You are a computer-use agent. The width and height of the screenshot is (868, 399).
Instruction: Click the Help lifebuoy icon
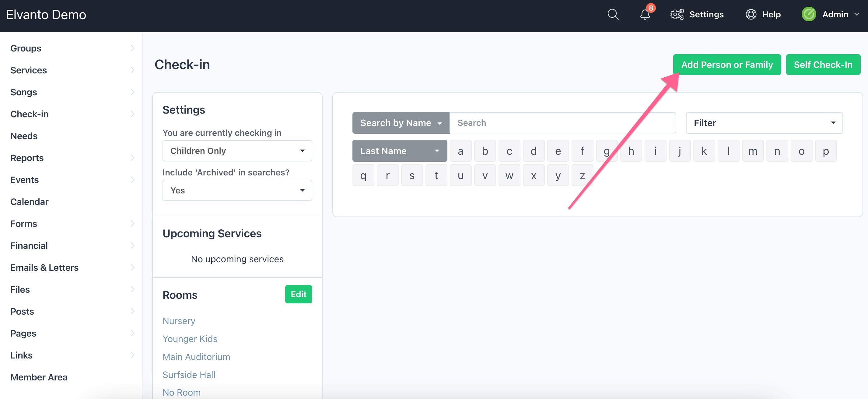(751, 15)
